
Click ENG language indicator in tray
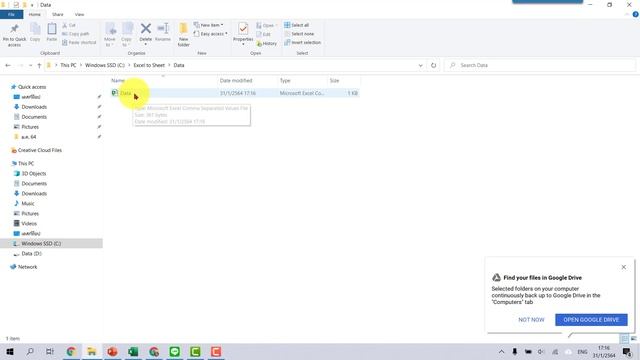582,352
